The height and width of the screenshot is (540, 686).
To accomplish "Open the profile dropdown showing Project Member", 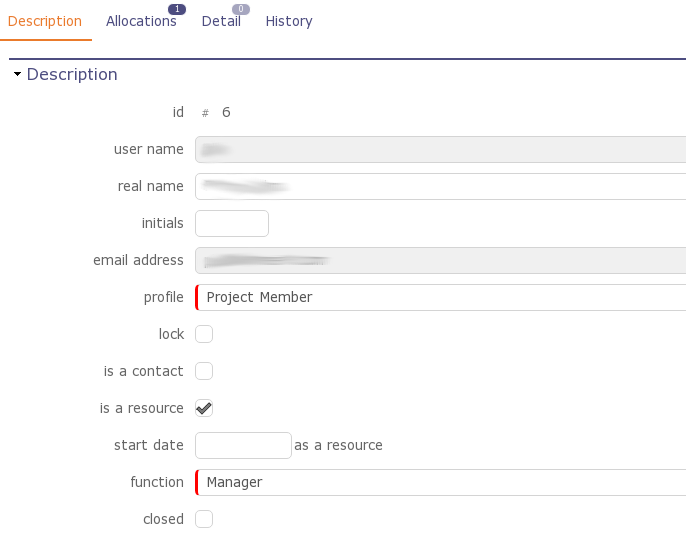I will pyautogui.click(x=440, y=297).
